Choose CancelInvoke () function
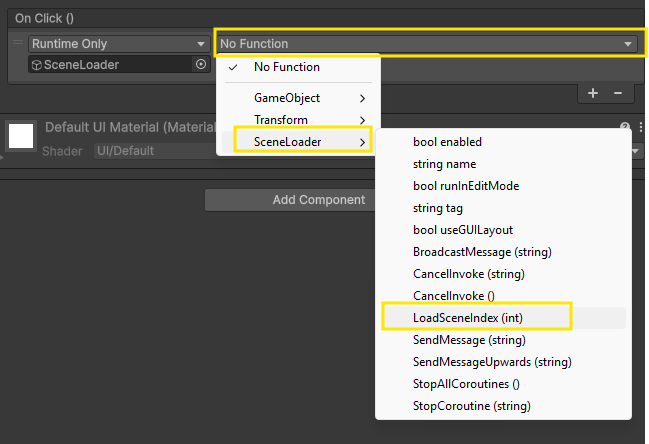Viewport: 649px width, 444px height. point(503,296)
